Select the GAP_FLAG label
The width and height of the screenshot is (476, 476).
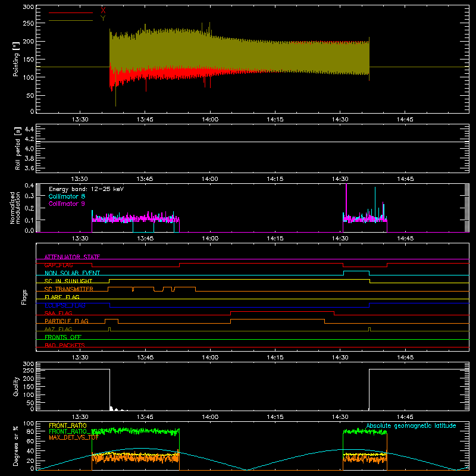(x=58, y=265)
